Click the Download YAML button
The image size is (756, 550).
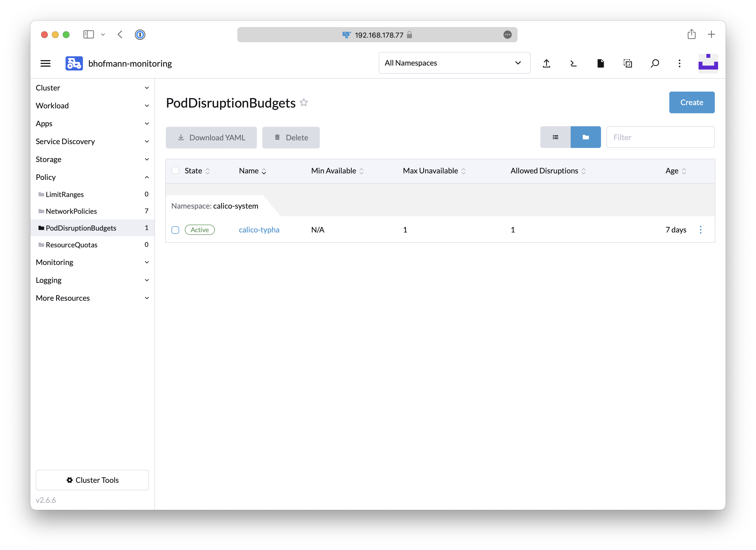(211, 137)
